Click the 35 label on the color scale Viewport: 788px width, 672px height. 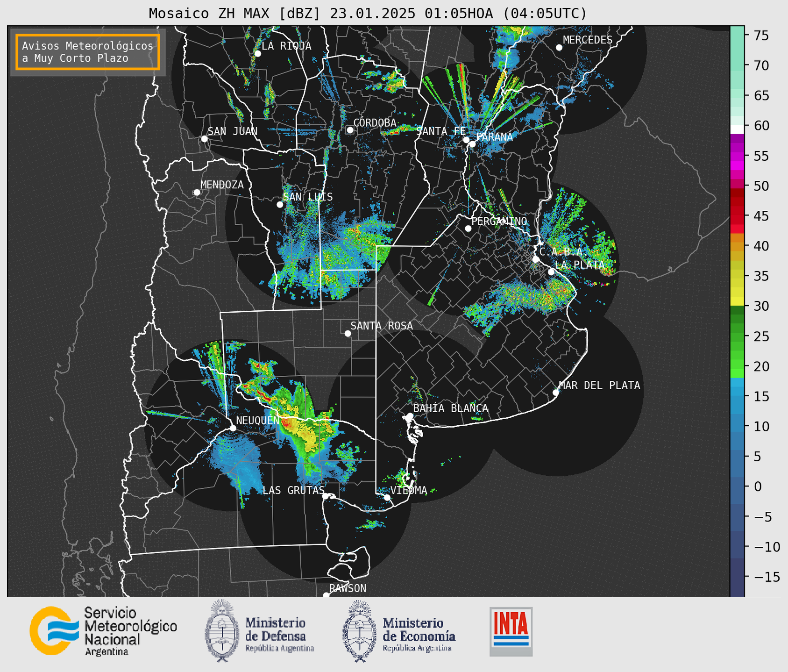tap(761, 276)
